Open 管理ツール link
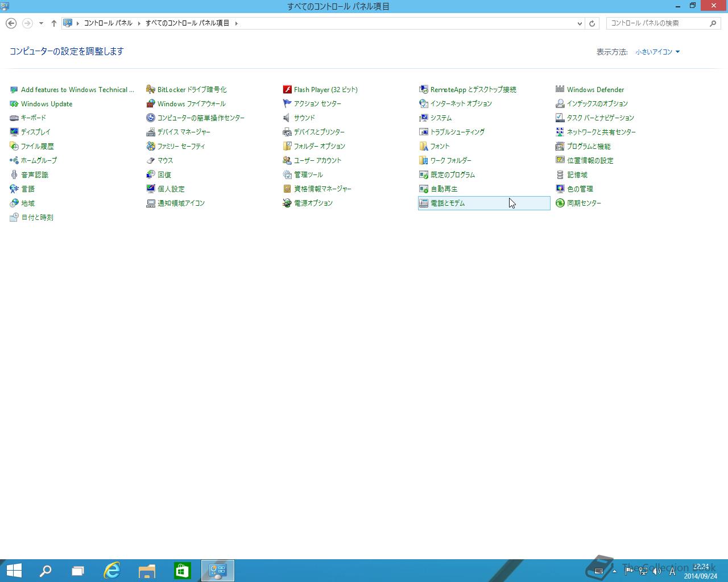 pyautogui.click(x=308, y=174)
